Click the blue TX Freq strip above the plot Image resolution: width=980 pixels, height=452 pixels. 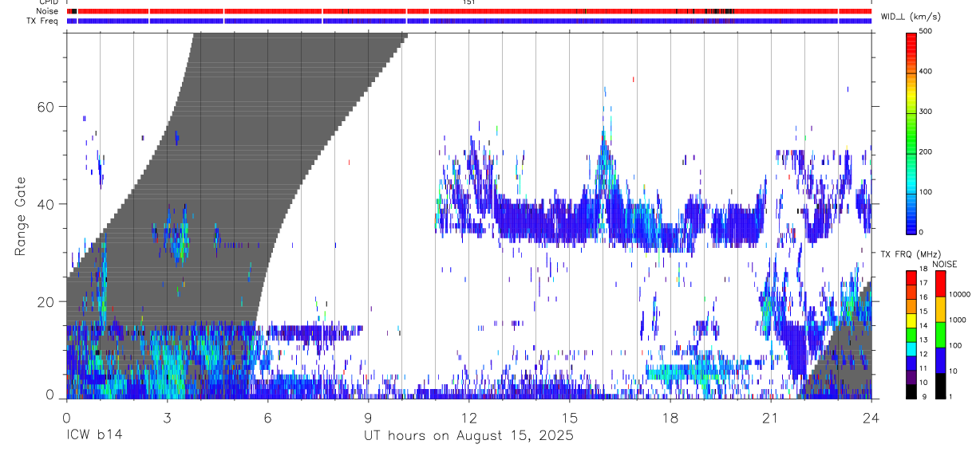(469, 21)
